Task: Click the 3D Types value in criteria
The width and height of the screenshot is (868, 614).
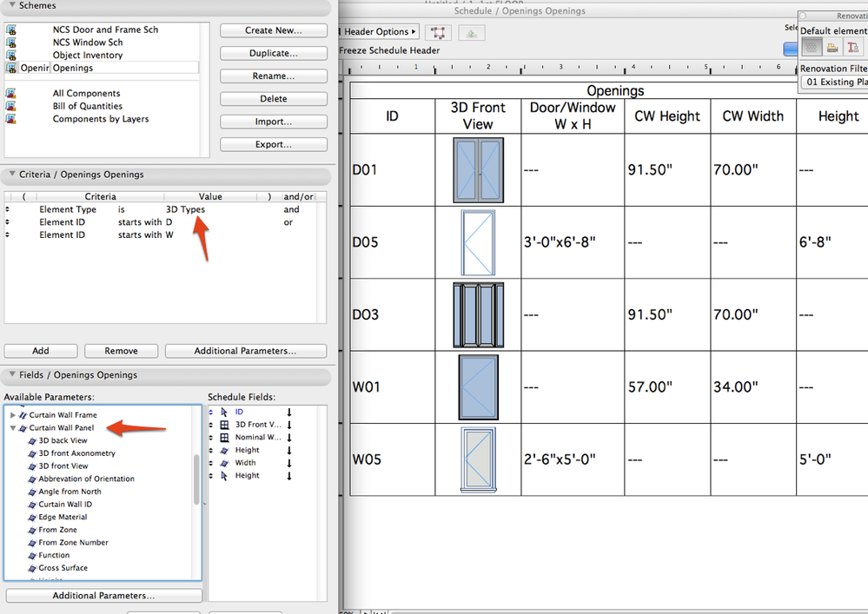Action: [185, 209]
